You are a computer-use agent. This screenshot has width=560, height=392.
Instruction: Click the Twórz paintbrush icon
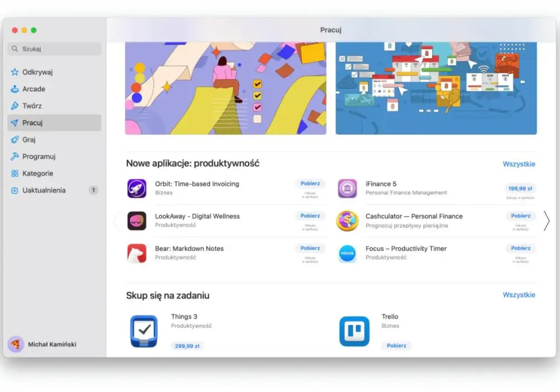coord(15,106)
